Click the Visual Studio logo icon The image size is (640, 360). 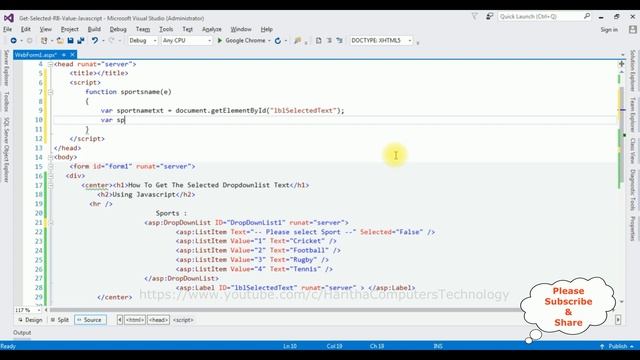[x=9, y=18]
